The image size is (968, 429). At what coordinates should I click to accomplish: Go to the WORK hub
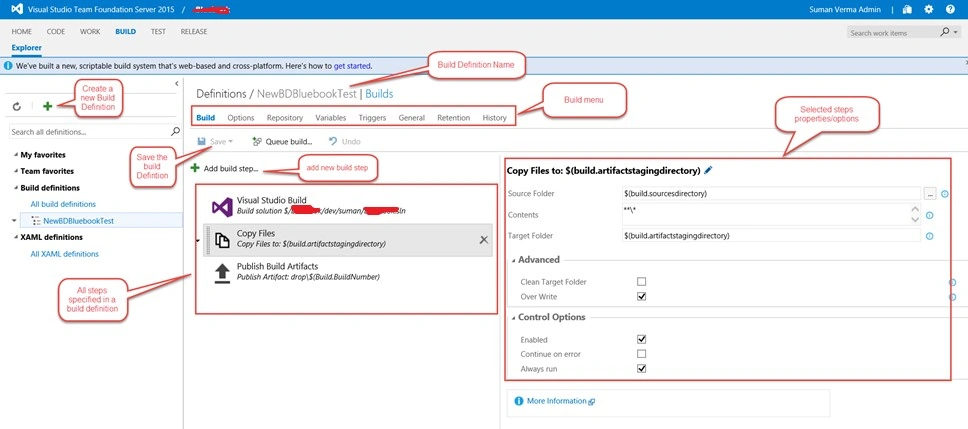(x=90, y=31)
